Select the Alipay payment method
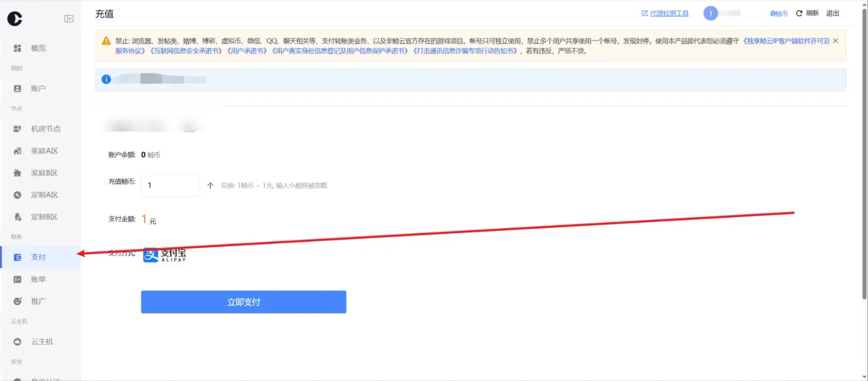The image size is (868, 381). tap(164, 255)
